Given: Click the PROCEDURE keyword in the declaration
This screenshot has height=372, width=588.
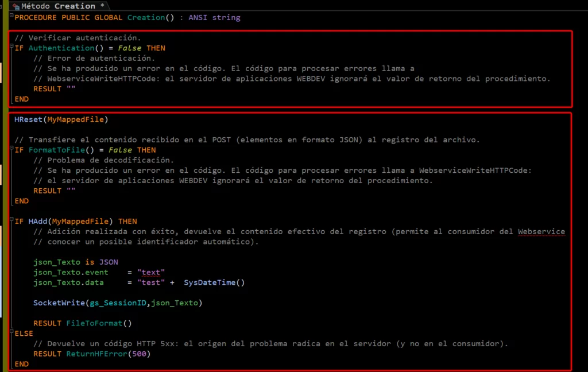Looking at the screenshot, I should click(x=36, y=17).
